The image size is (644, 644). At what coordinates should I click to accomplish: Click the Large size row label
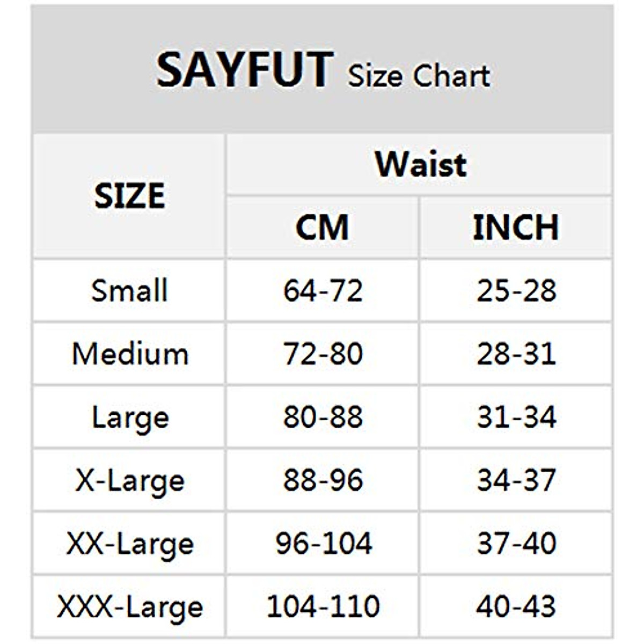click(x=130, y=418)
